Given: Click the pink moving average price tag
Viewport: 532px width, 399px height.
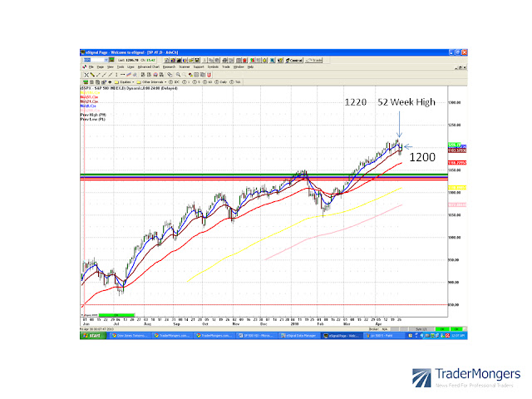Looking at the screenshot, I should (457, 205).
